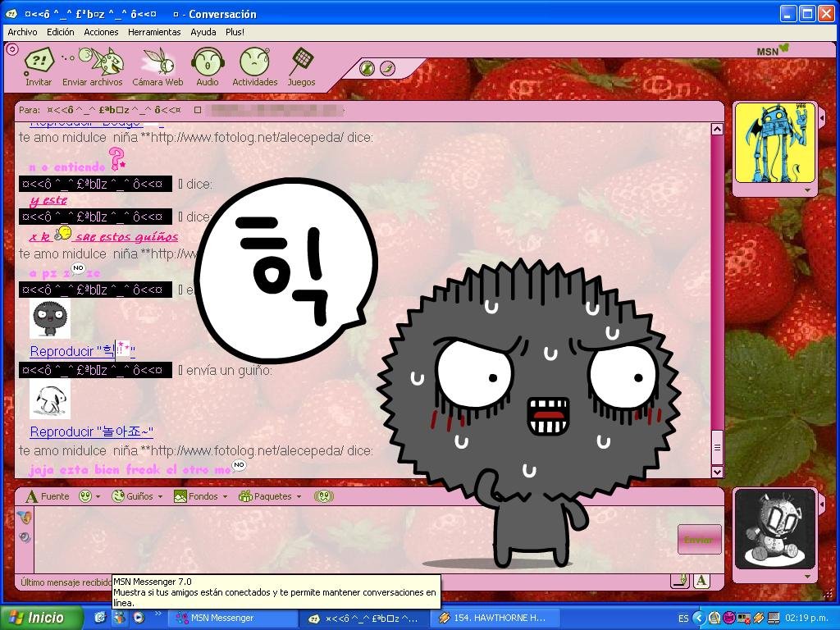Open the Actividades toolbar item
Image resolution: width=840 pixels, height=630 pixels.
[255, 66]
